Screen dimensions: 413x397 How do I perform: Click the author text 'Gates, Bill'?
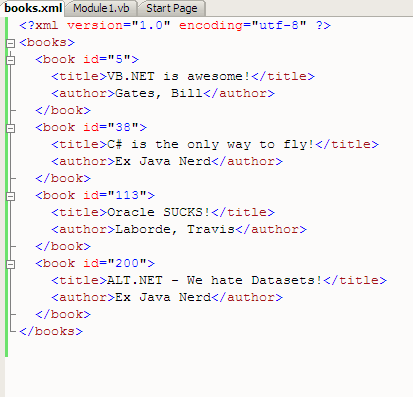pos(159,93)
